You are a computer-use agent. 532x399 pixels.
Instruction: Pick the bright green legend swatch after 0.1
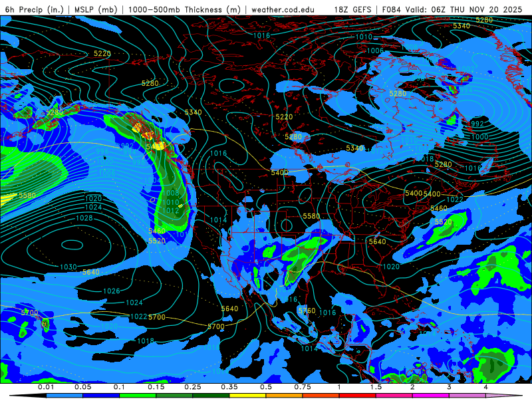click(x=138, y=396)
